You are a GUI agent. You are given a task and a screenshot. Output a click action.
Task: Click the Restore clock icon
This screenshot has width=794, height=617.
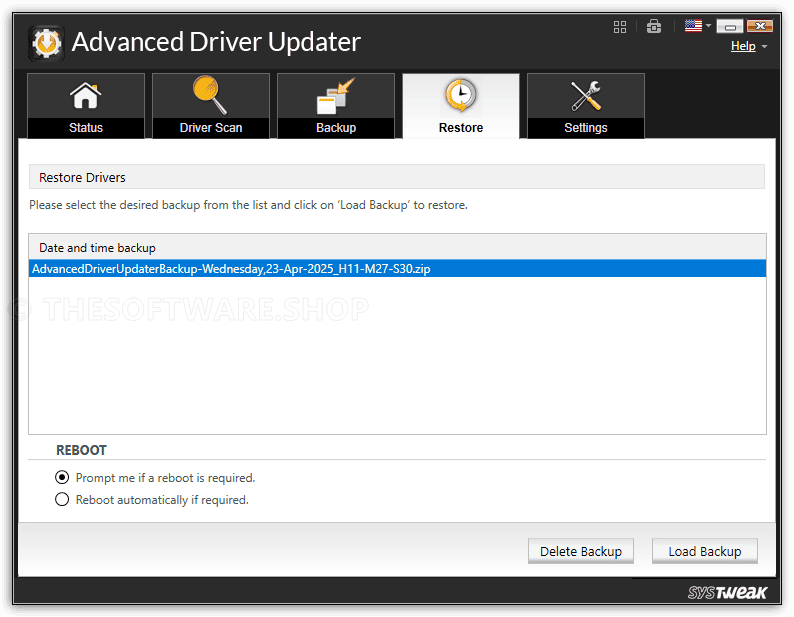(x=460, y=95)
